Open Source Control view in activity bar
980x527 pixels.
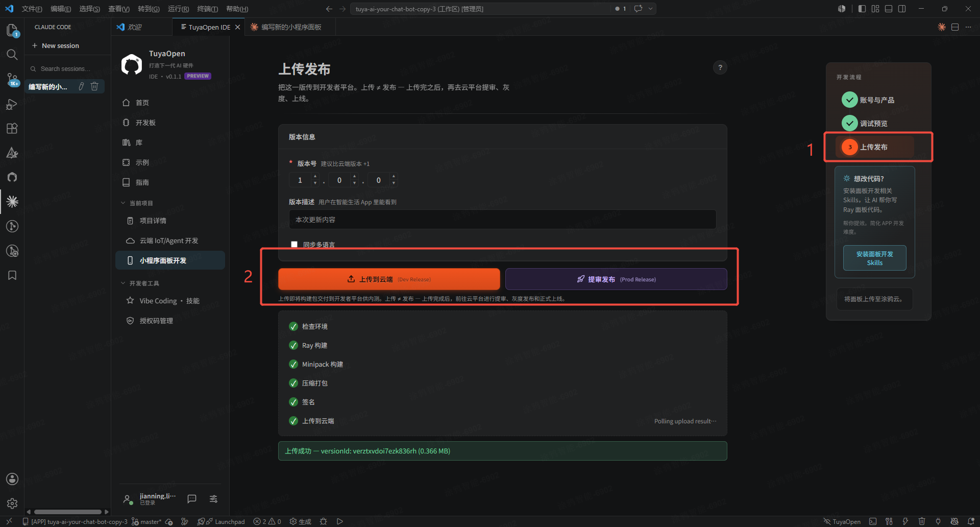12,79
